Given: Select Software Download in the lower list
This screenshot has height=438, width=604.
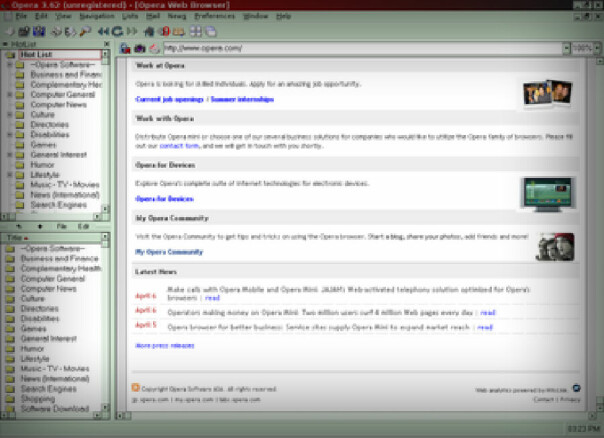Looking at the screenshot, I should click(x=55, y=409).
